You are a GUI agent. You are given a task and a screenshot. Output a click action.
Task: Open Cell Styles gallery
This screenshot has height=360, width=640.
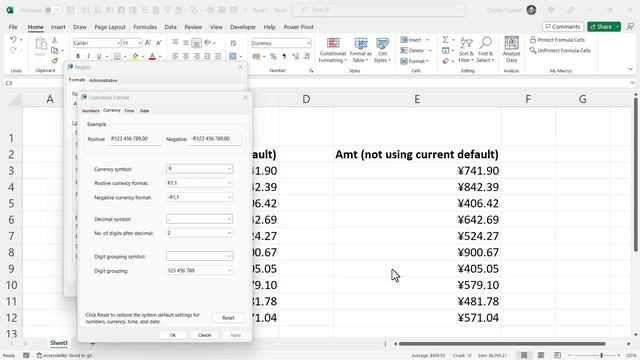tap(382, 50)
